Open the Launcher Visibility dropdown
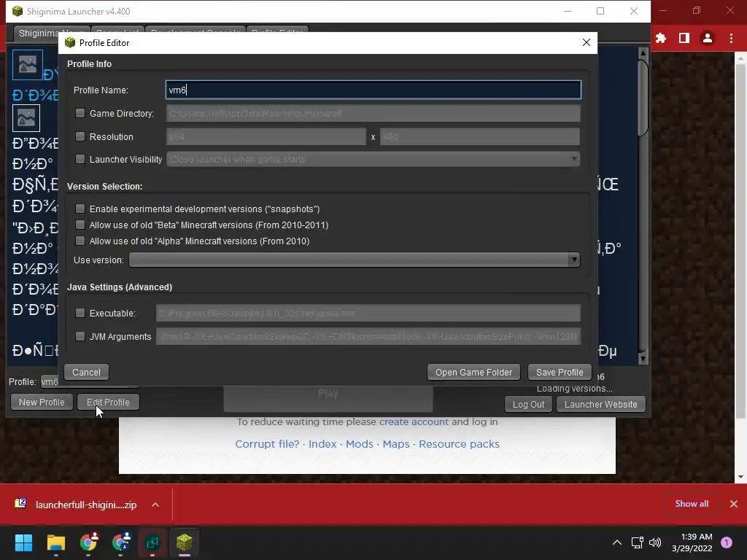 tap(373, 159)
